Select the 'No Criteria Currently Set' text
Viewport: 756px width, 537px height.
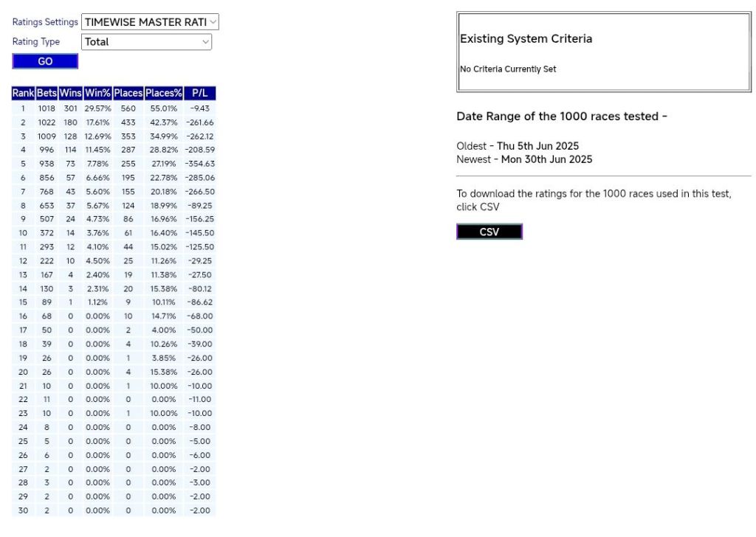pyautogui.click(x=508, y=69)
